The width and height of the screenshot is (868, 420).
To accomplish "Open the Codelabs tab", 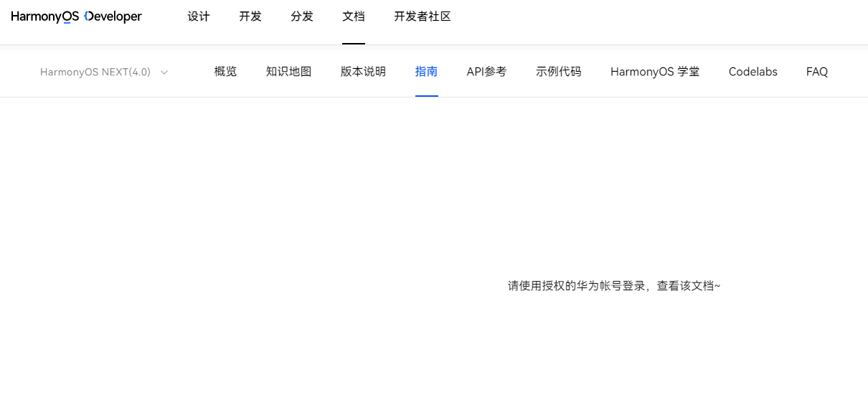I will click(753, 72).
